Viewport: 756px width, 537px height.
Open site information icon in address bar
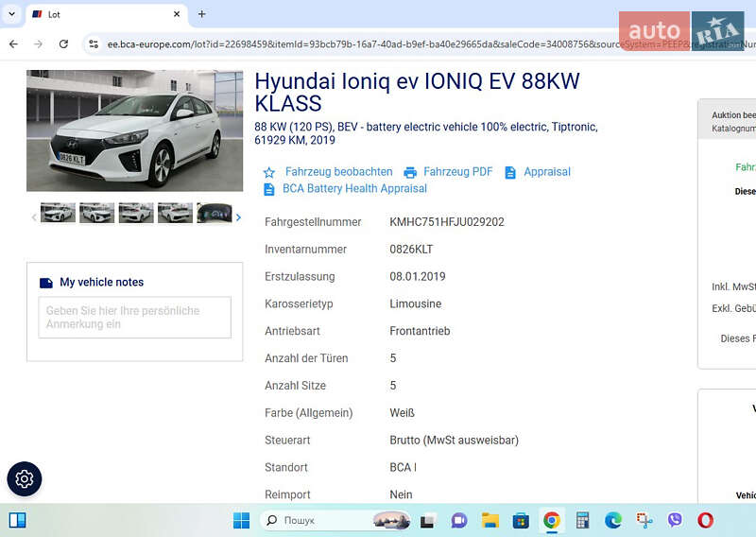click(x=94, y=43)
